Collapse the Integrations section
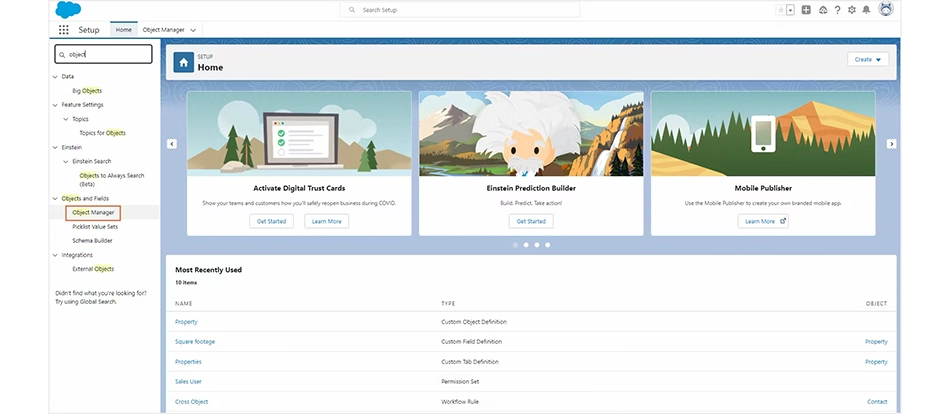The height and width of the screenshot is (414, 950). (56, 255)
